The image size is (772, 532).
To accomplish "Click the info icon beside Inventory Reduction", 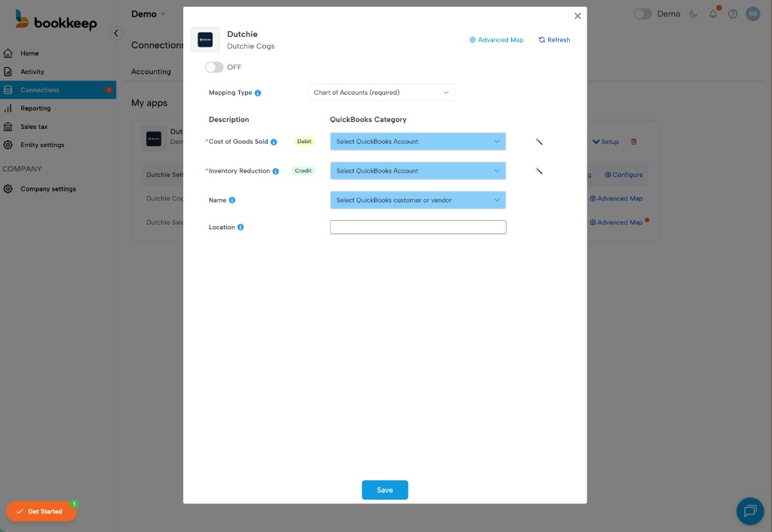I will pyautogui.click(x=275, y=171).
